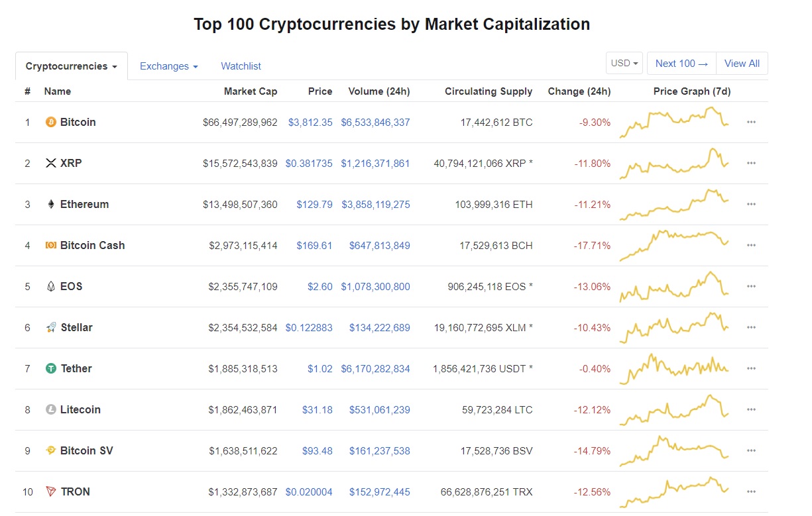The width and height of the screenshot is (812, 516).
Task: Switch to the Watchlist tab
Action: click(x=241, y=66)
